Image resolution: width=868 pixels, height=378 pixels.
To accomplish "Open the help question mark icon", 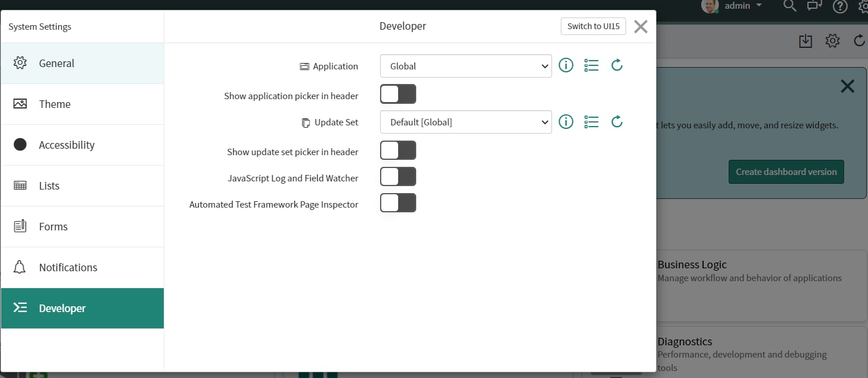I will pyautogui.click(x=839, y=6).
